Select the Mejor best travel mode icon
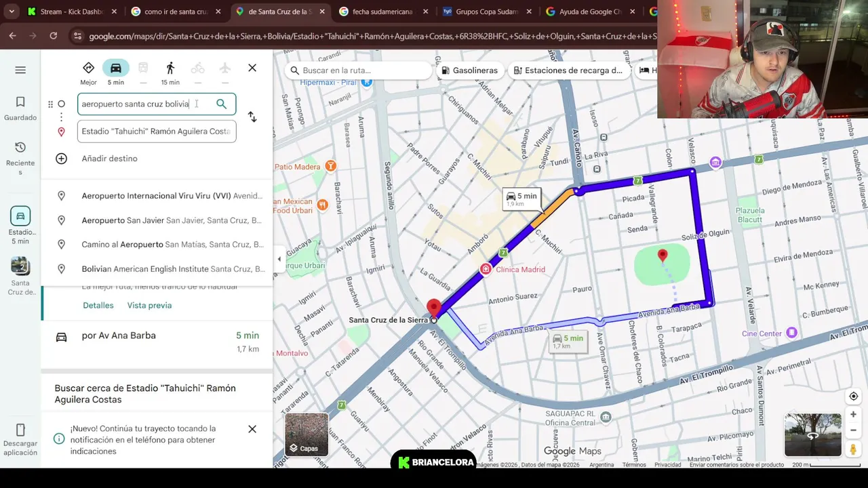Screen dimensions: 868x488 pyautogui.click(x=88, y=73)
